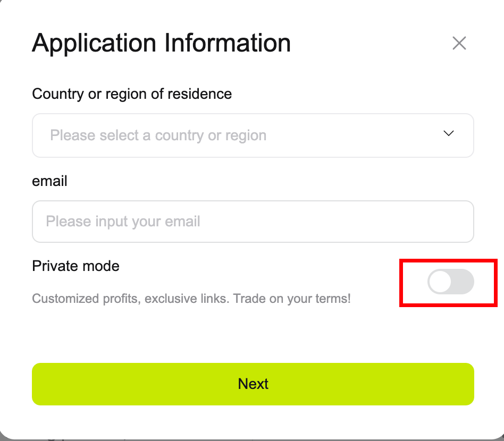Close the Application Information dialog

coord(459,43)
